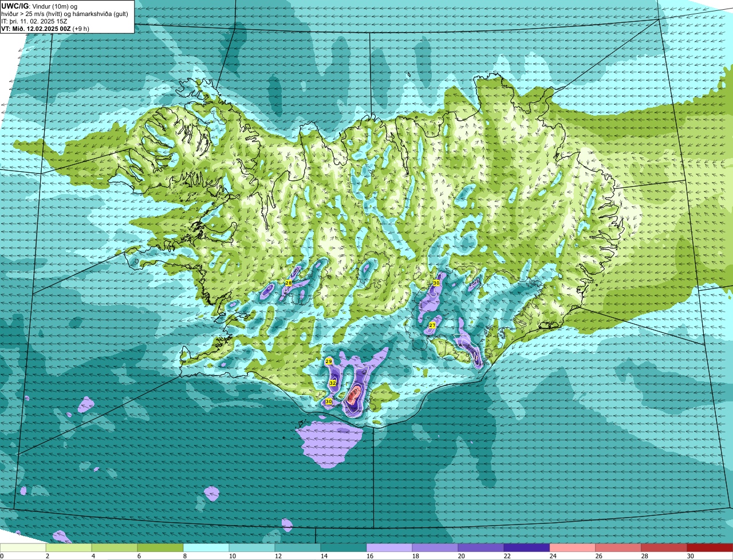This screenshot has height=560, width=733.
Task: Select the initial time 'IT: þri. 11. 02. 2025 15Z'
Action: click(x=35, y=21)
